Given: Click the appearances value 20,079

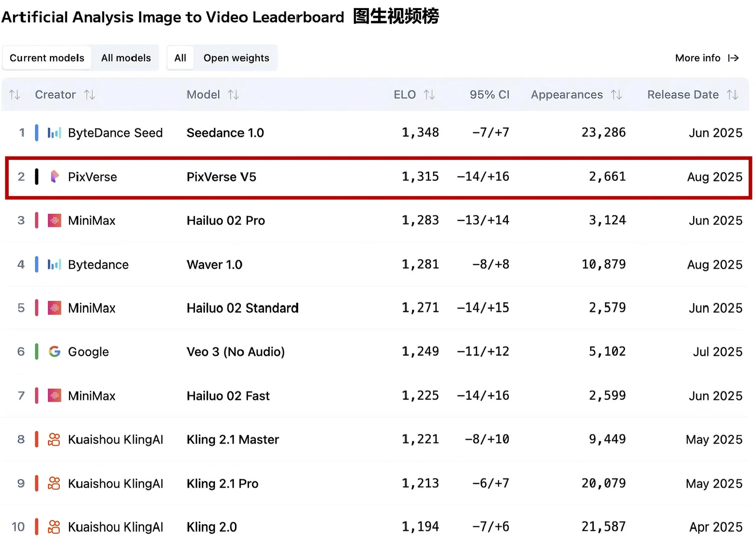Looking at the screenshot, I should tap(604, 483).
